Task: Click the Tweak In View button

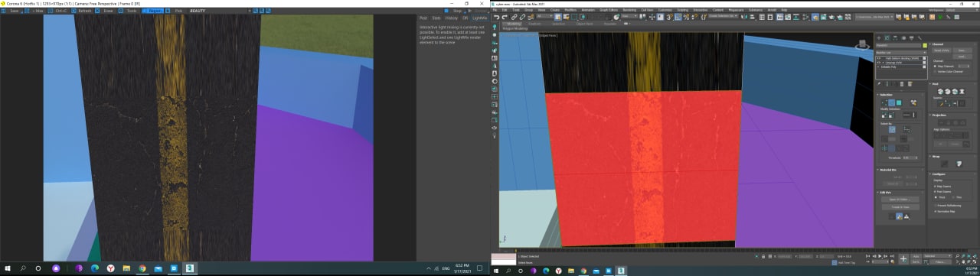Action: (900, 206)
